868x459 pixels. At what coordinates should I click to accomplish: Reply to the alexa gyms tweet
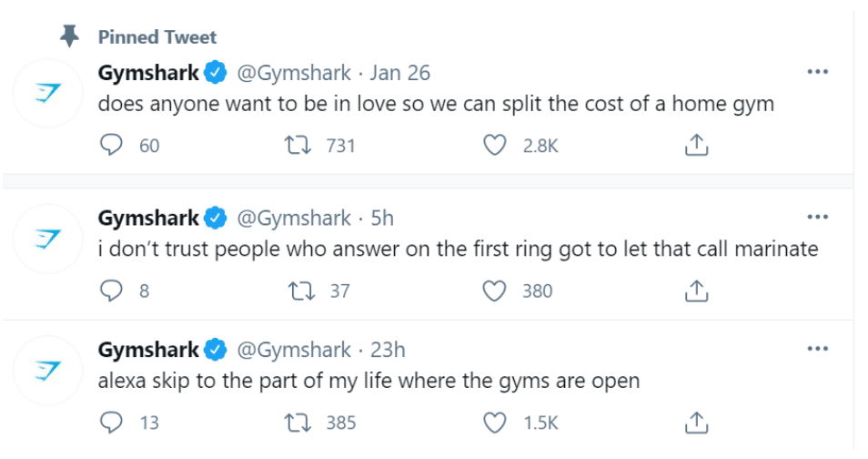pyautogui.click(x=111, y=423)
